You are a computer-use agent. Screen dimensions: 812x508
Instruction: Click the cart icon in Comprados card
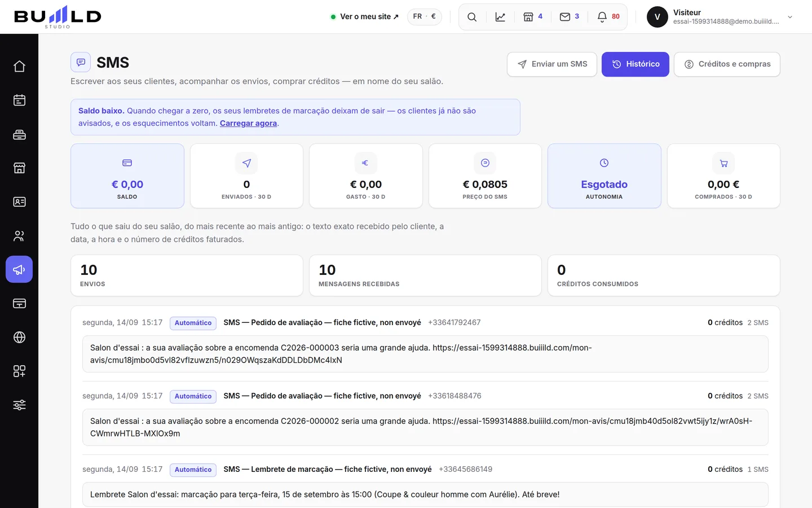[723, 163]
